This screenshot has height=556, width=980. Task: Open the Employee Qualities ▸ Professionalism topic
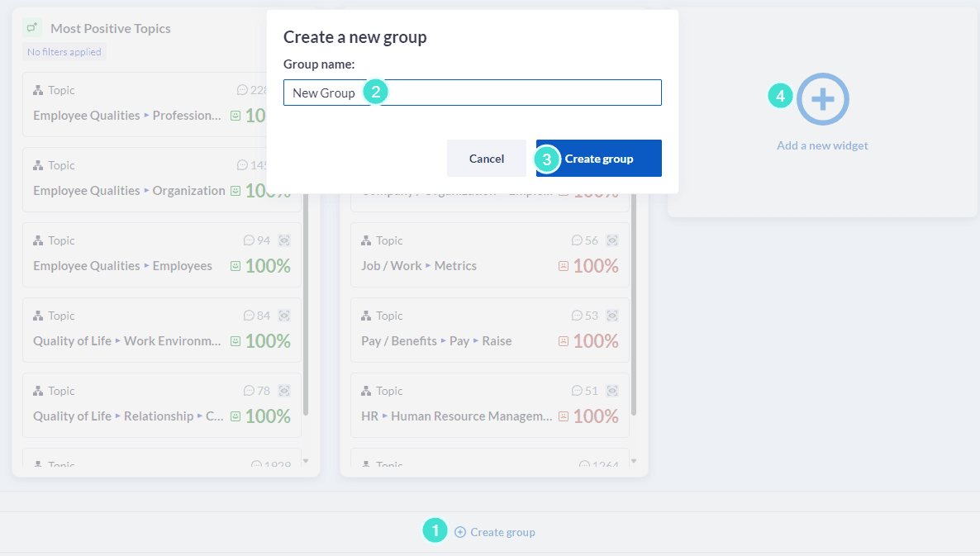(127, 116)
